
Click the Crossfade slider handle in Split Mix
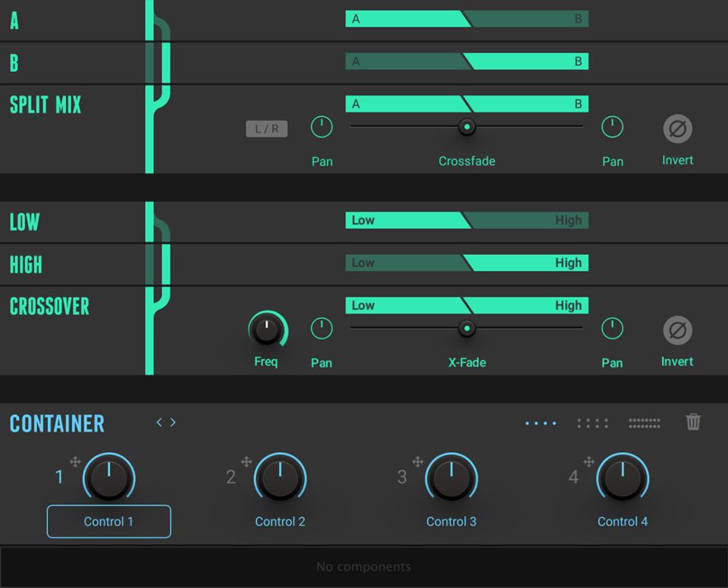[467, 127]
